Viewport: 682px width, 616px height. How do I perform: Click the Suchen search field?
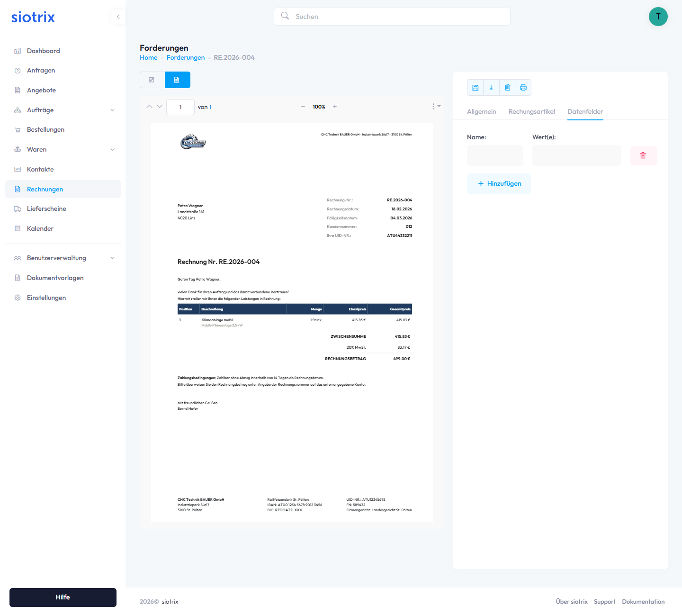392,17
